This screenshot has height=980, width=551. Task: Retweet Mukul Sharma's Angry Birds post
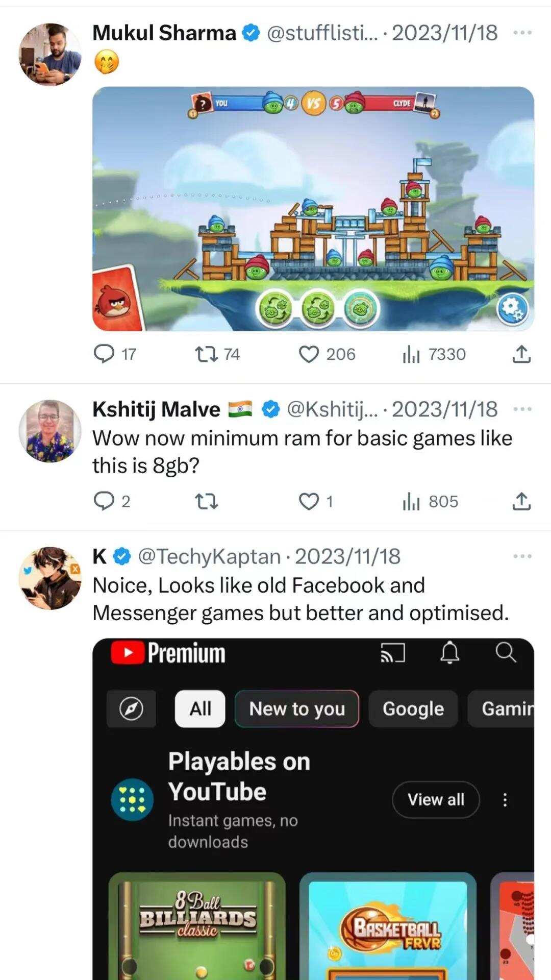point(207,354)
